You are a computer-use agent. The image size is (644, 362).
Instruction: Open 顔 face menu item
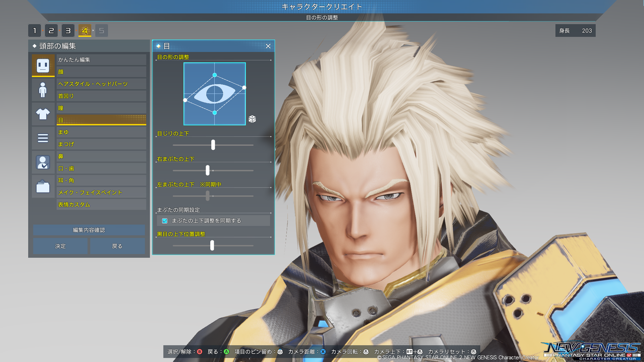click(x=102, y=72)
